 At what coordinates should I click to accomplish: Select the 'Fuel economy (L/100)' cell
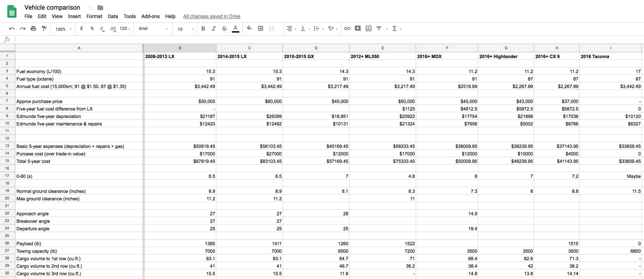pos(79,71)
